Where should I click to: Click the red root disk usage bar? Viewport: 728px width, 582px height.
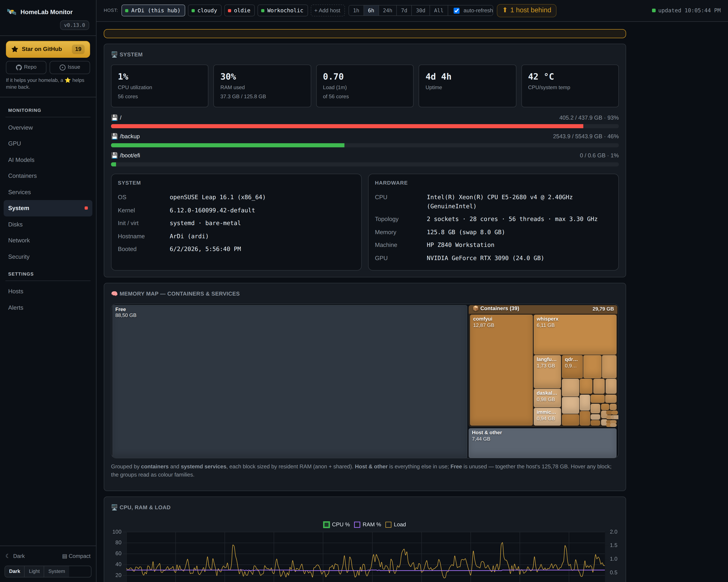[x=347, y=126]
